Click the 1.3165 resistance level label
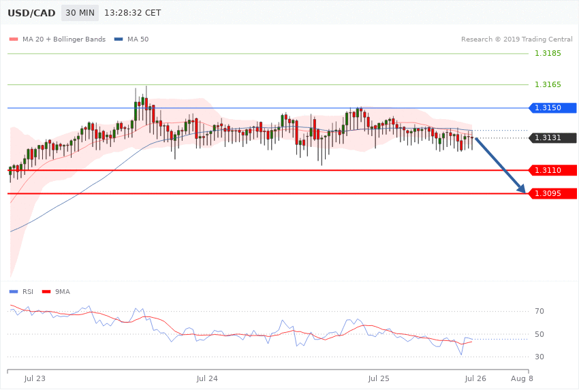The height and width of the screenshot is (392, 579). [x=548, y=85]
